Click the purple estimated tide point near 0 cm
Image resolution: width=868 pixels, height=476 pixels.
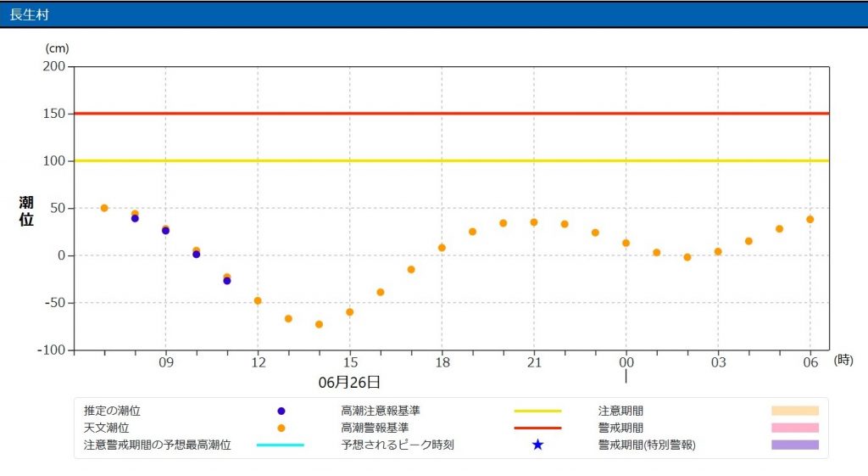pyautogui.click(x=196, y=255)
